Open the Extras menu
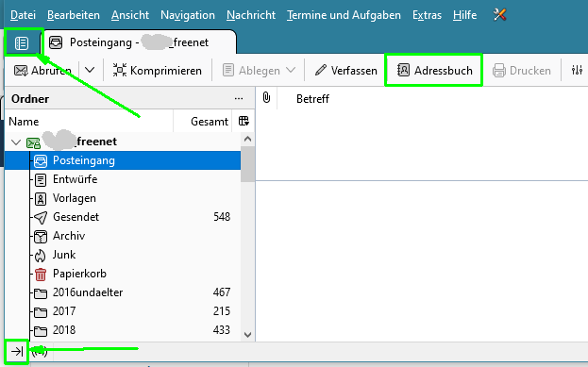 (x=427, y=15)
